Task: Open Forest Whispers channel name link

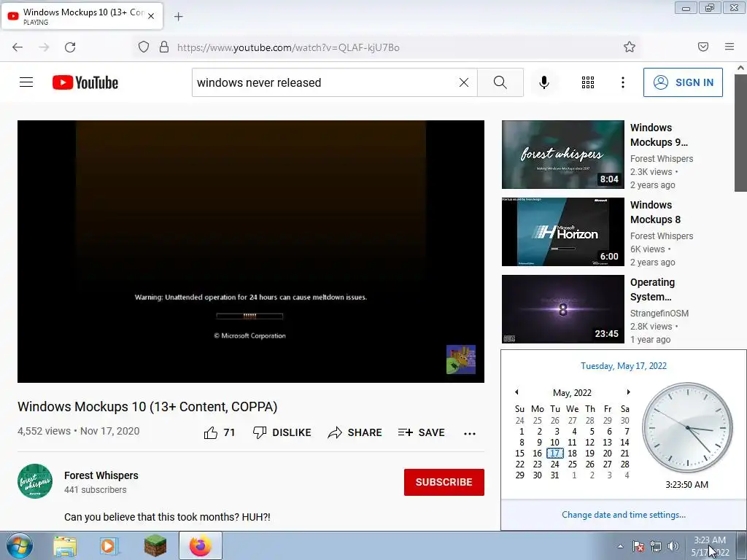Action: coord(101,475)
